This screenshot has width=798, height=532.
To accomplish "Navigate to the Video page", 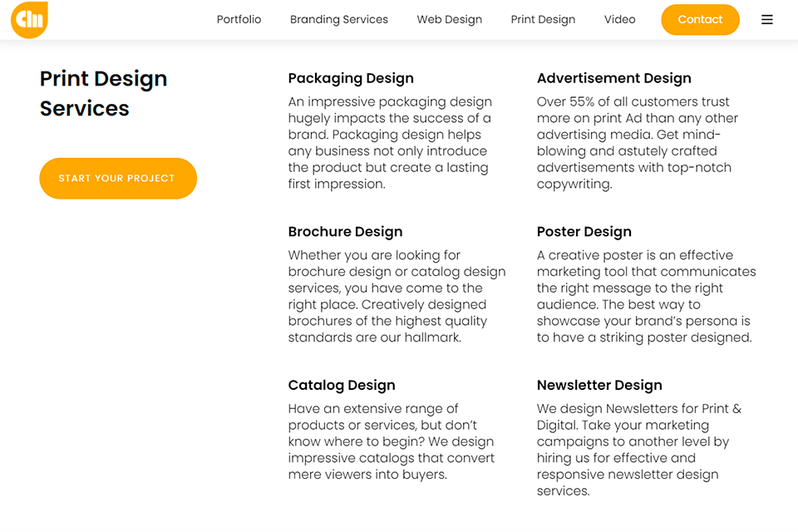I will click(x=620, y=20).
